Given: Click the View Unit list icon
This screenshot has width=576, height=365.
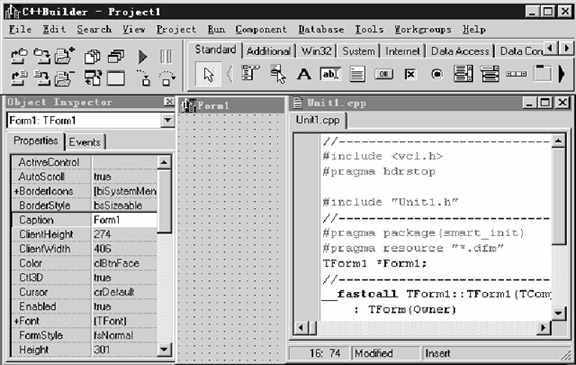Looking at the screenshot, I should pos(92,57).
